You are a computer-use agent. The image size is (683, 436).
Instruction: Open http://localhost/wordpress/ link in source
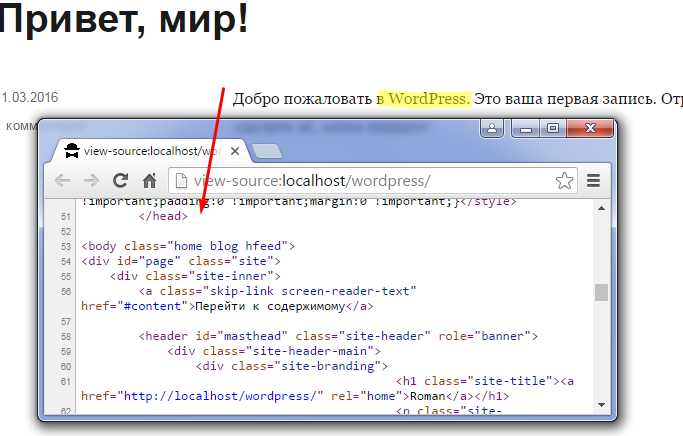220,396
